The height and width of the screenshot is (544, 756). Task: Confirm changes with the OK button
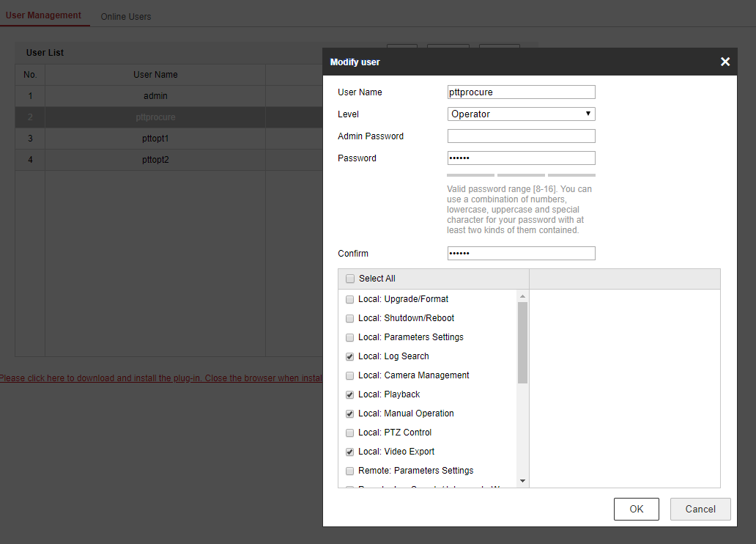[637, 509]
